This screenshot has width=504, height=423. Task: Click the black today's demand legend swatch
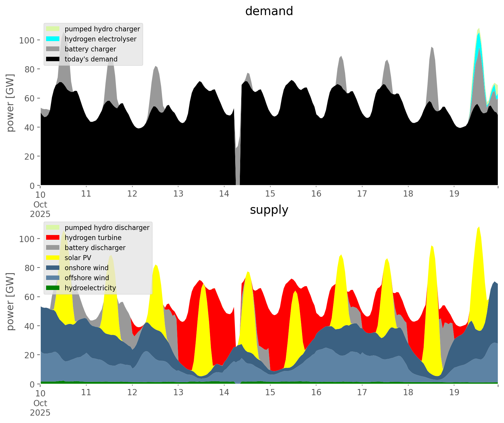coord(53,59)
